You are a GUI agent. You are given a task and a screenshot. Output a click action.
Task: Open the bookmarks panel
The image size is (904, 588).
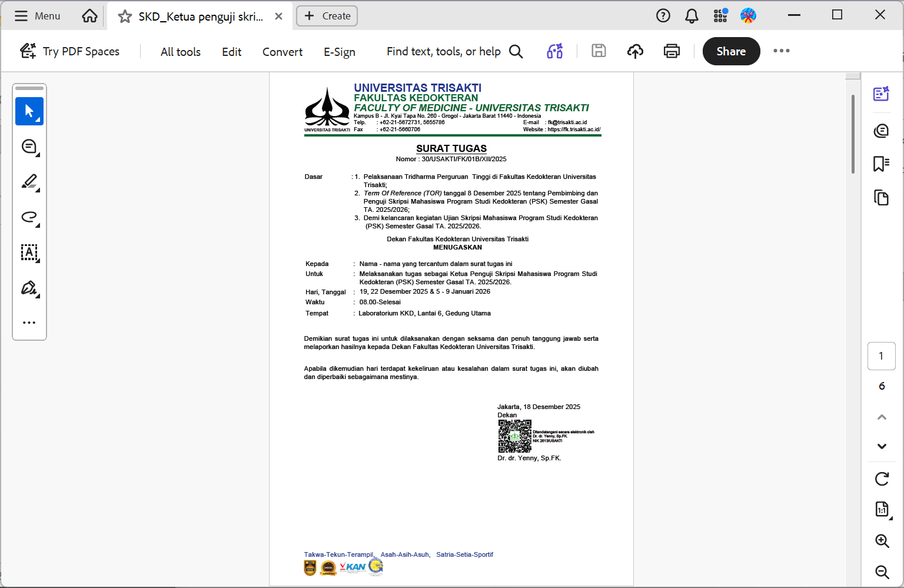pos(881,164)
